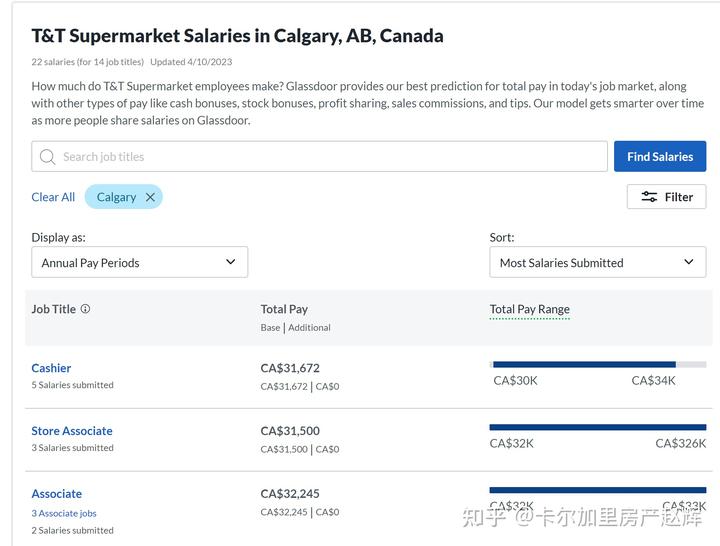Click the search magnifier icon
The image size is (720, 546).
coord(47,157)
